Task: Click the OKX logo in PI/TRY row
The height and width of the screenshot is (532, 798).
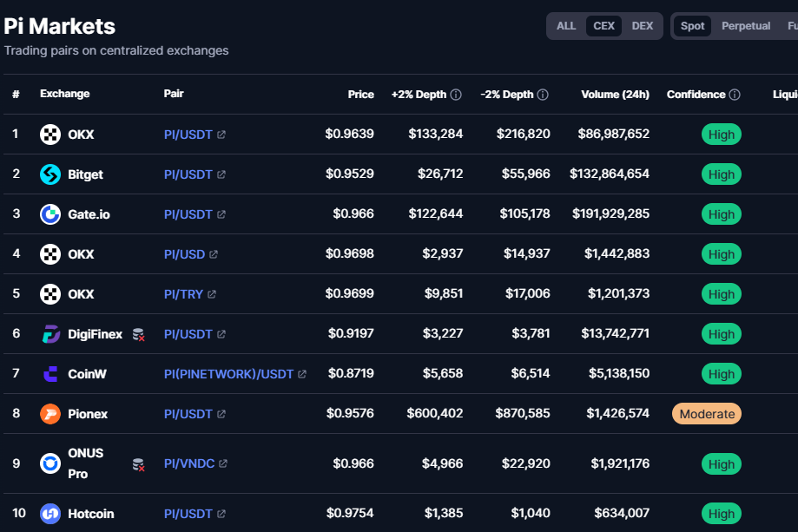Action: click(50, 294)
